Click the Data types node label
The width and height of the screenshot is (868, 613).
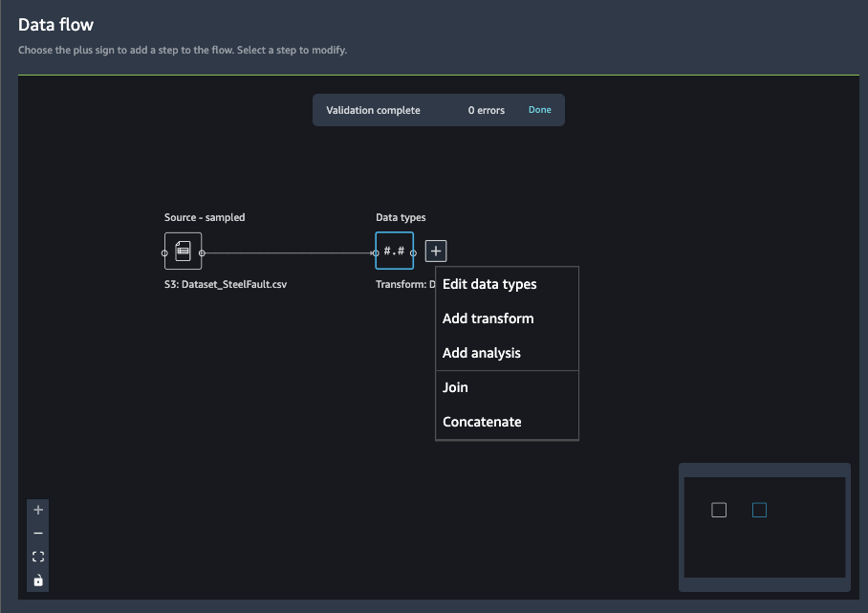click(401, 218)
